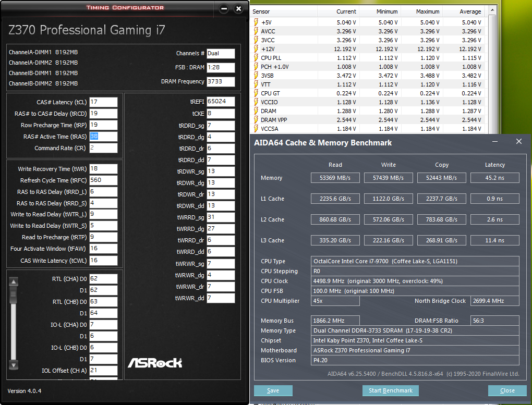
Task: Save the AIDA64 benchmark results
Action: coord(273,390)
